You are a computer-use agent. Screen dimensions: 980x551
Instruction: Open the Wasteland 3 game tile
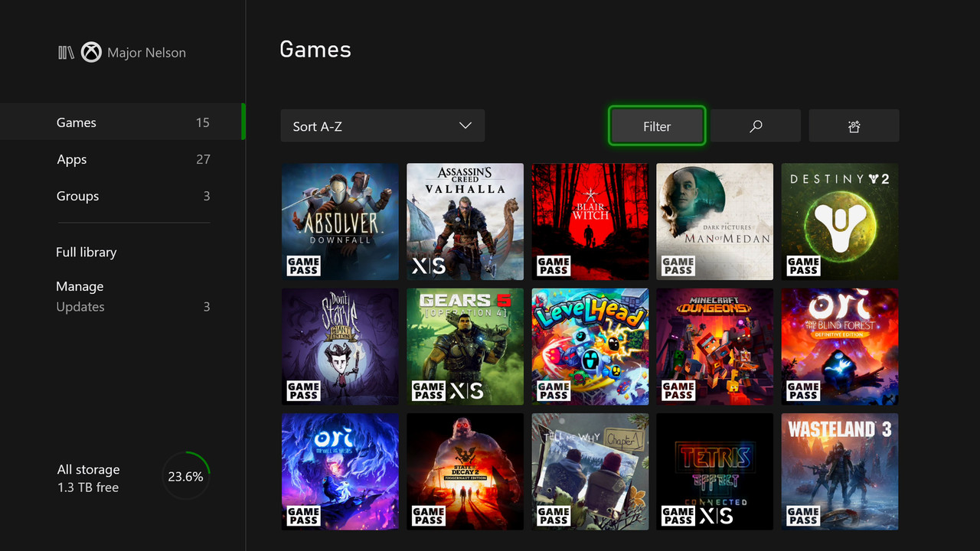840,471
